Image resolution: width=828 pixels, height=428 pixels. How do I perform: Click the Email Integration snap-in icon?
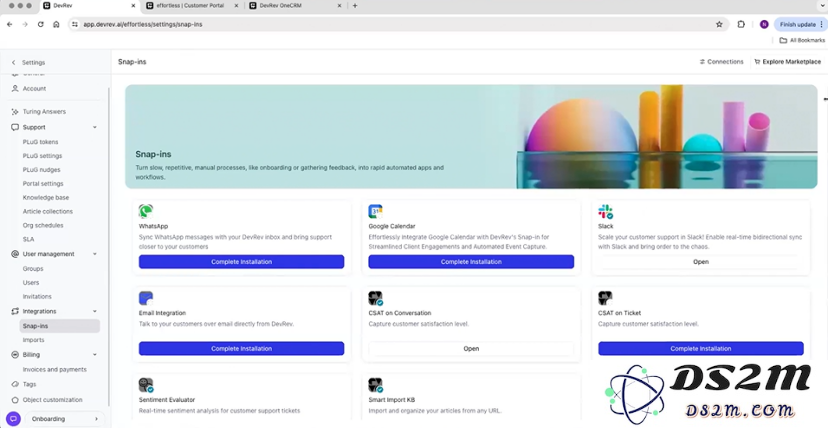[x=146, y=298]
